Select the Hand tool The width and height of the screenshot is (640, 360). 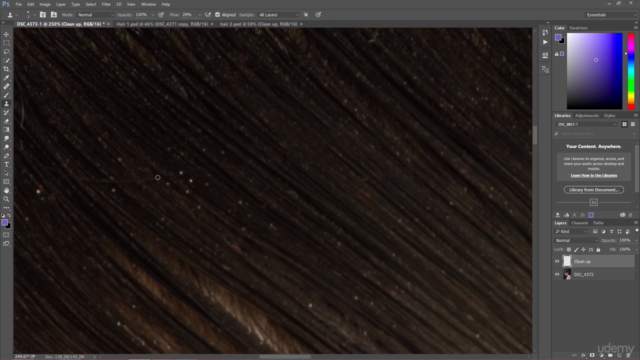(x=6, y=191)
